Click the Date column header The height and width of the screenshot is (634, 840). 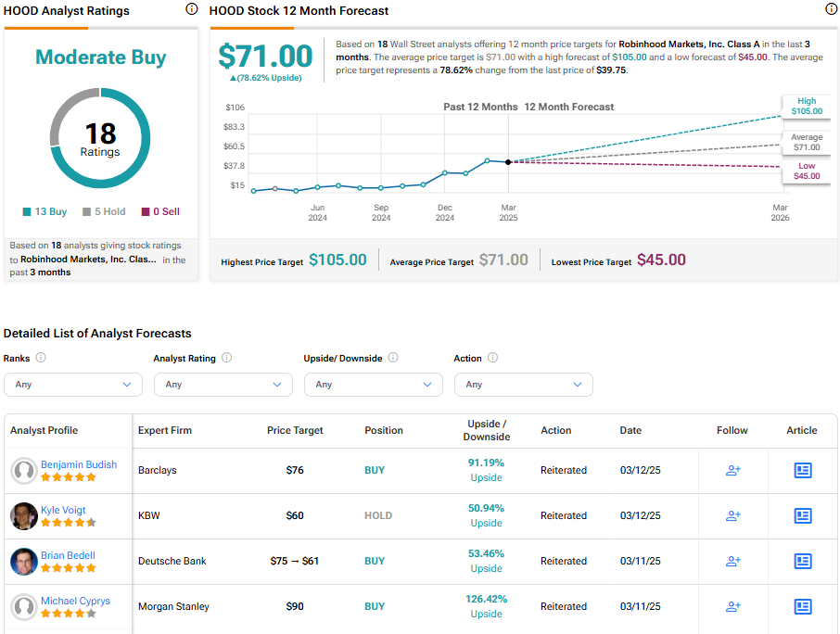point(630,430)
